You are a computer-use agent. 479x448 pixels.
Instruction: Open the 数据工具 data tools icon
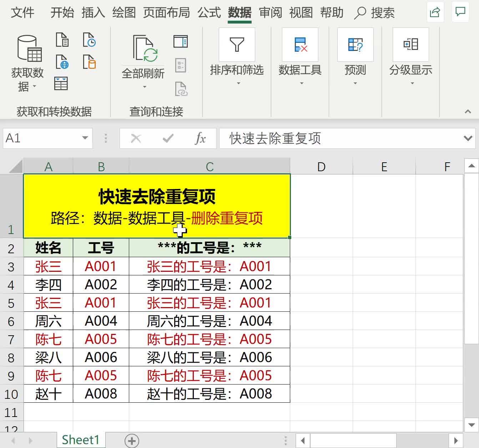pos(300,45)
